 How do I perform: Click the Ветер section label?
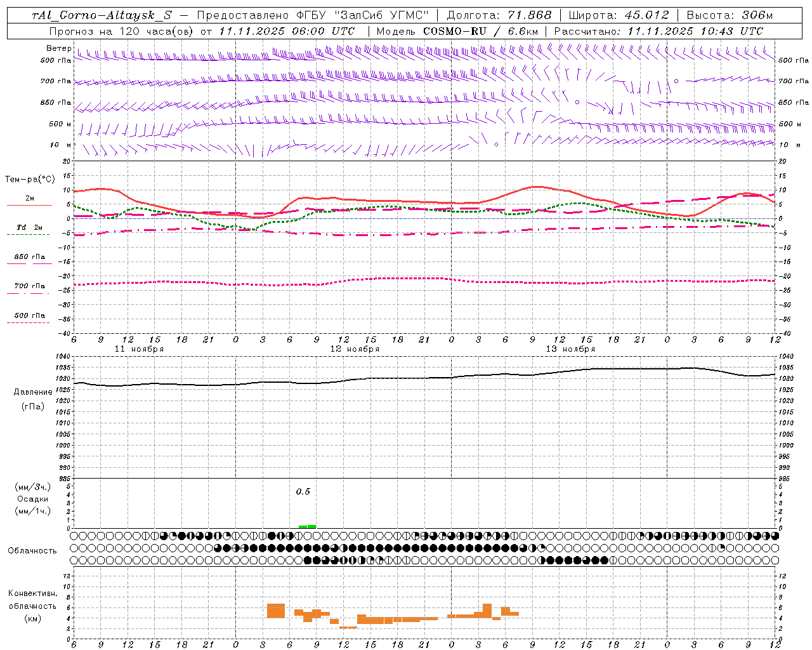[59, 48]
